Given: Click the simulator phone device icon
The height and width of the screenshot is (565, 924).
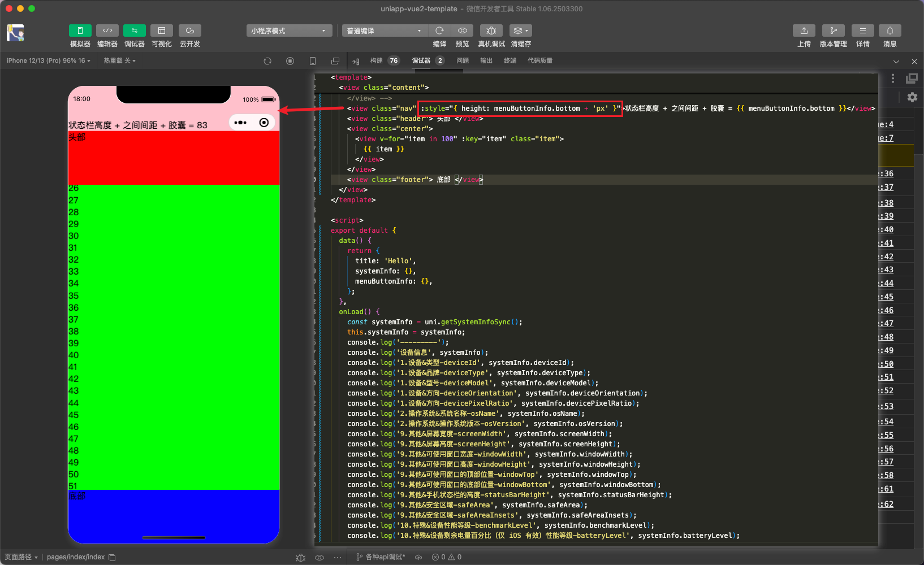Looking at the screenshot, I should tap(313, 61).
